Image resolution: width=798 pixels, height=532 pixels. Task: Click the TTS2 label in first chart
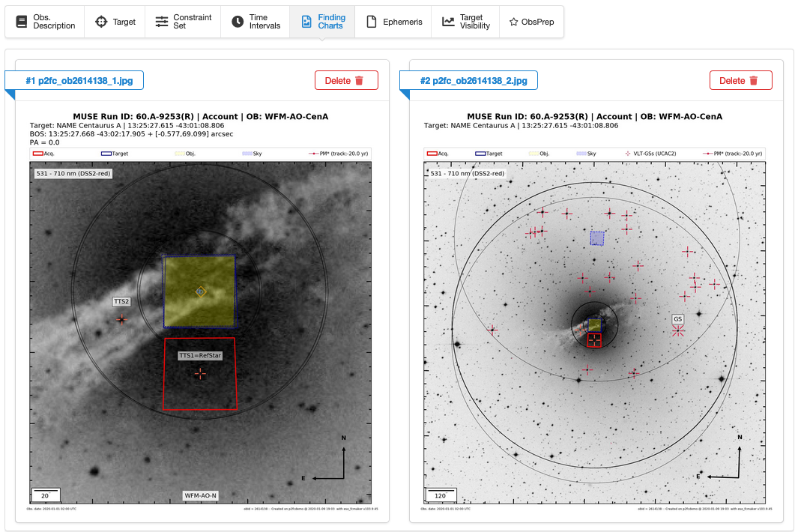pyautogui.click(x=121, y=301)
